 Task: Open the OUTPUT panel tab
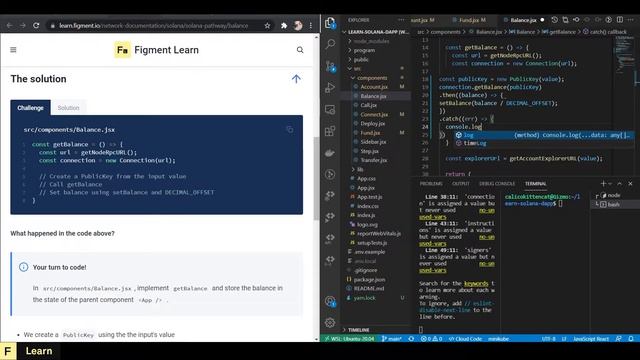pyautogui.click(x=461, y=184)
